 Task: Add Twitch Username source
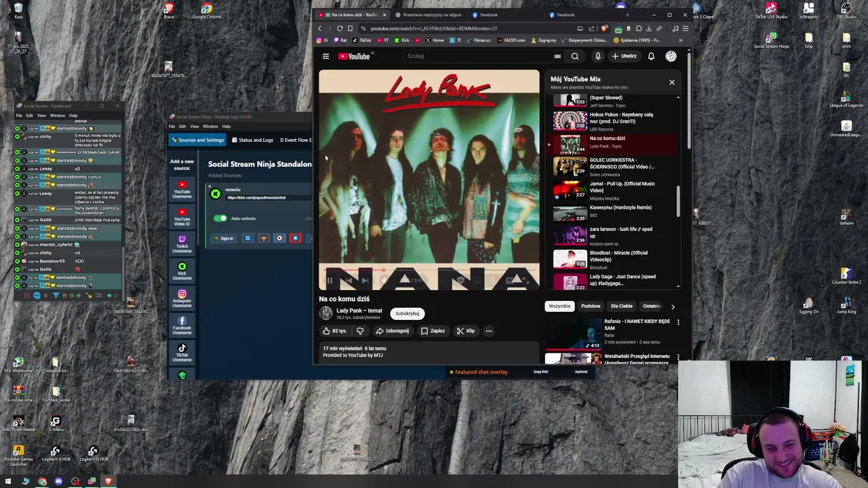point(182,244)
